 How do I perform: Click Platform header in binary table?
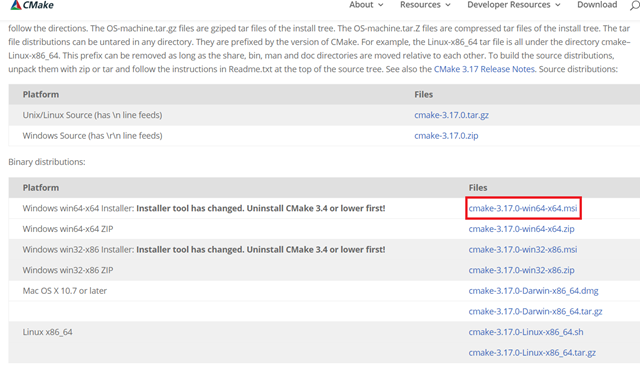[41, 188]
